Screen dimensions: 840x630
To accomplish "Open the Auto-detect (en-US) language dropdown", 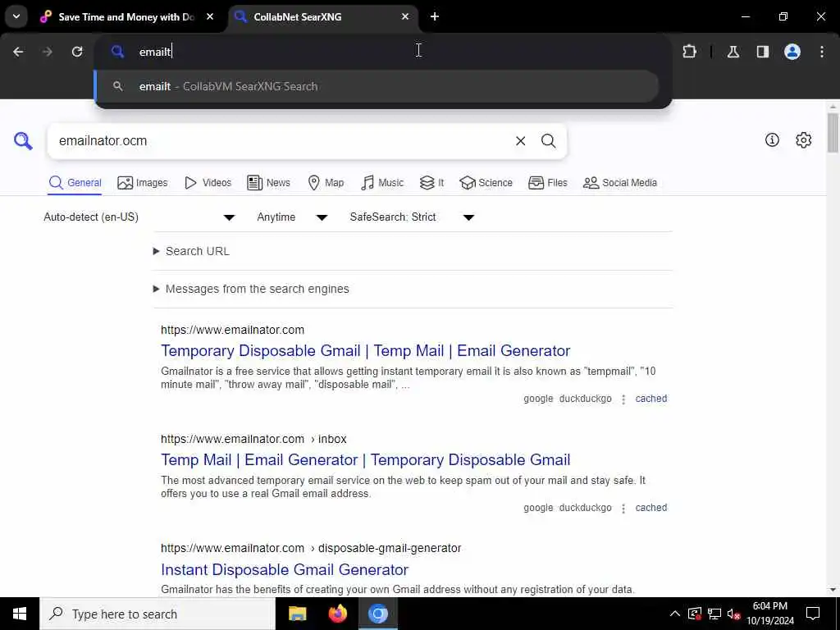I will [x=139, y=217].
